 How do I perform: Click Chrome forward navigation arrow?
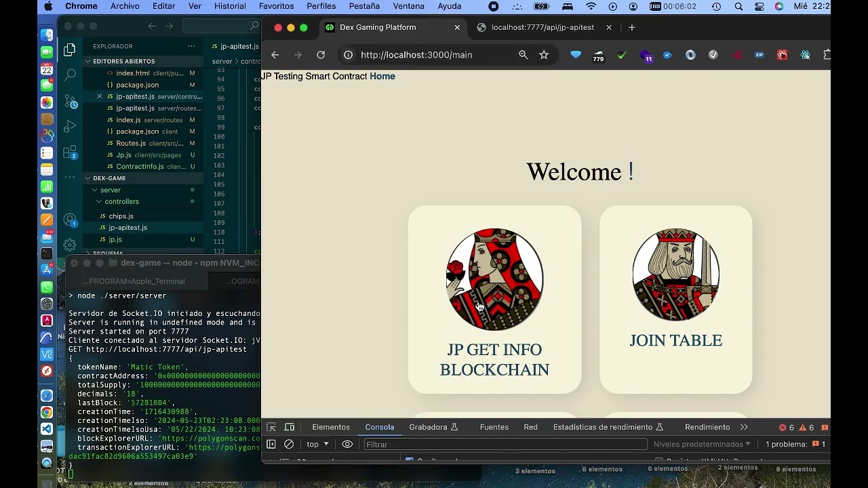[x=298, y=55]
